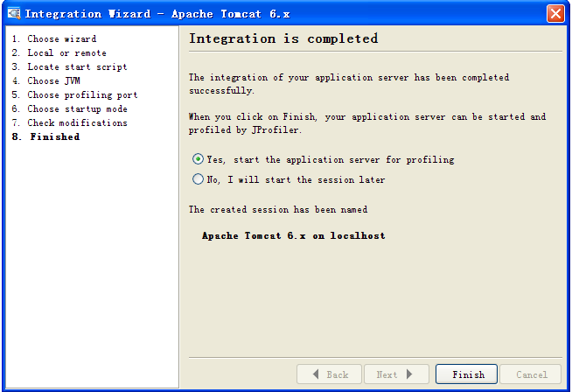The image size is (572, 392).
Task: Click the session name 'Apache Tomcat 6.x on localhost'
Action: pyautogui.click(x=293, y=235)
